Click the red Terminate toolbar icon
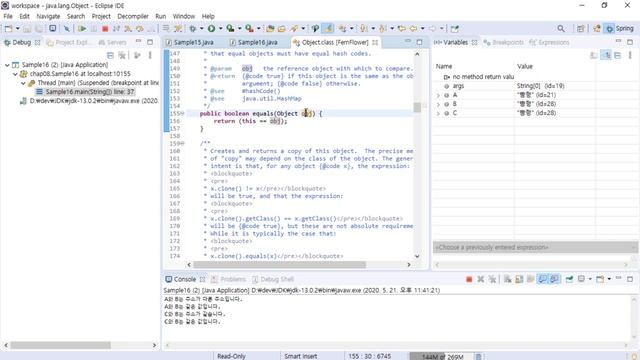The height and width of the screenshot is (360, 640). pyautogui.click(x=105, y=29)
